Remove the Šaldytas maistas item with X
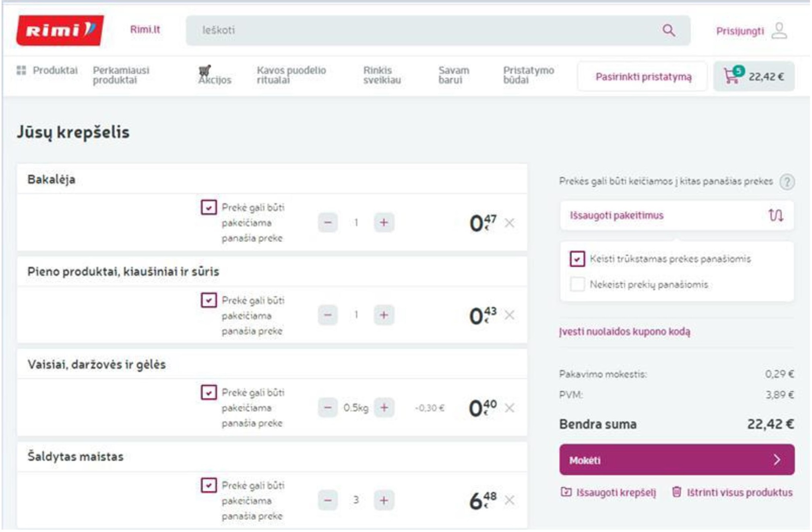 coord(509,500)
